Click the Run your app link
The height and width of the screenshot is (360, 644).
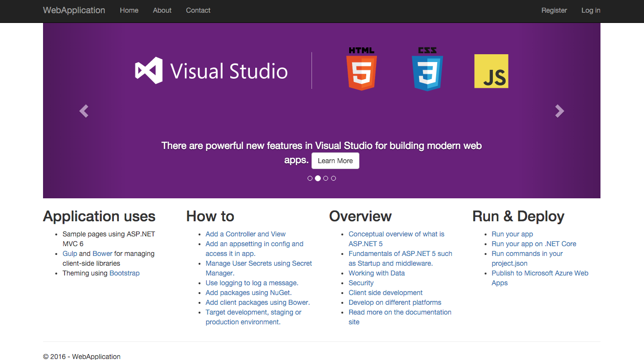pyautogui.click(x=512, y=234)
